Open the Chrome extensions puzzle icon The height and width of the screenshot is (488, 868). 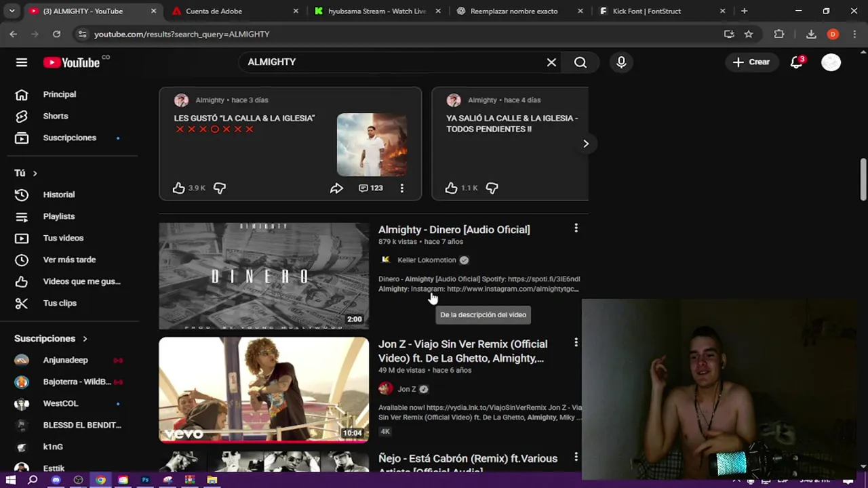779,34
